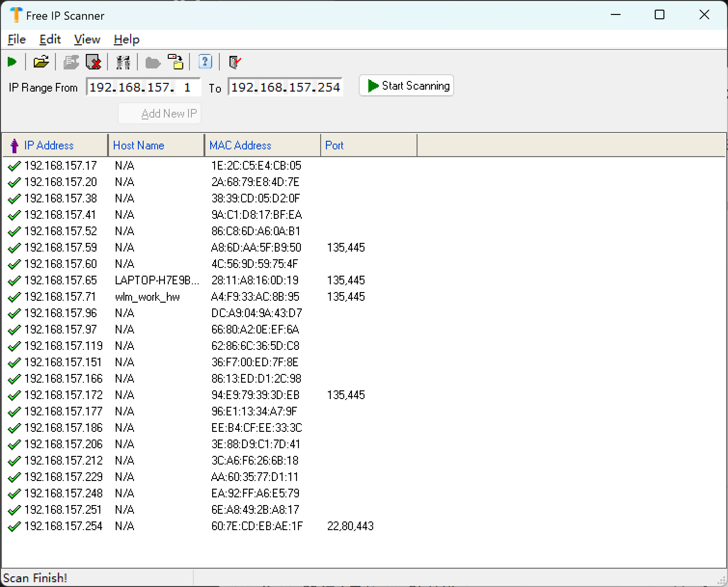Select IP address 192.168.157.166
Screen dimensions: 728x587
pos(64,378)
